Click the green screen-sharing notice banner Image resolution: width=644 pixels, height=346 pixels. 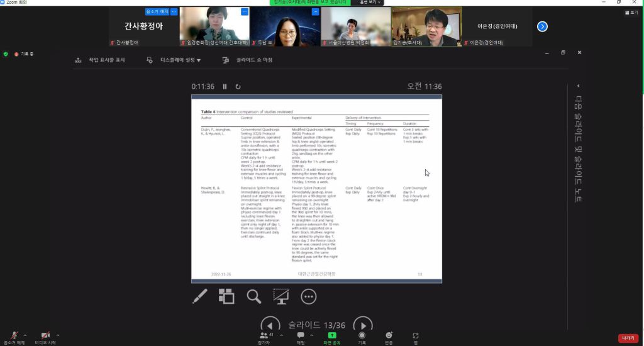(310, 3)
